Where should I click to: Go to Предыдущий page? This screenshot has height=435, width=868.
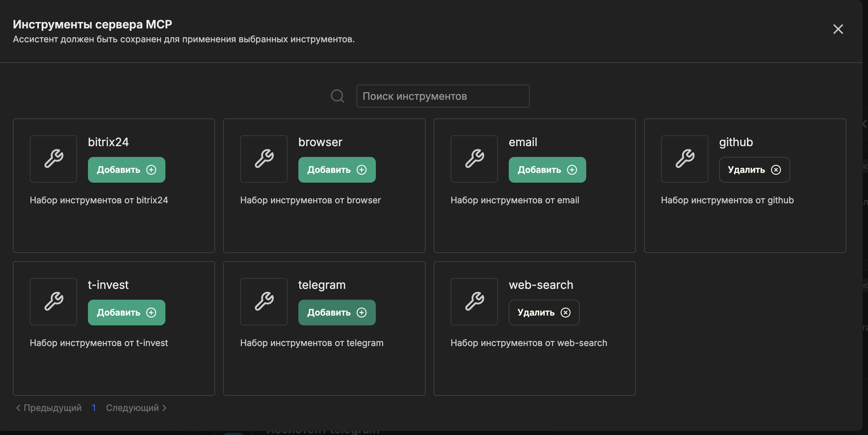click(49, 408)
